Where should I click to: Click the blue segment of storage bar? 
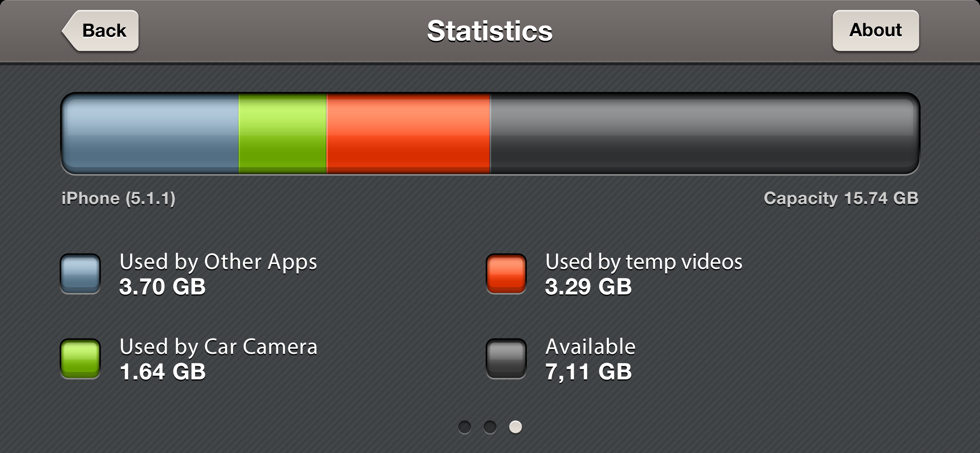click(150, 133)
